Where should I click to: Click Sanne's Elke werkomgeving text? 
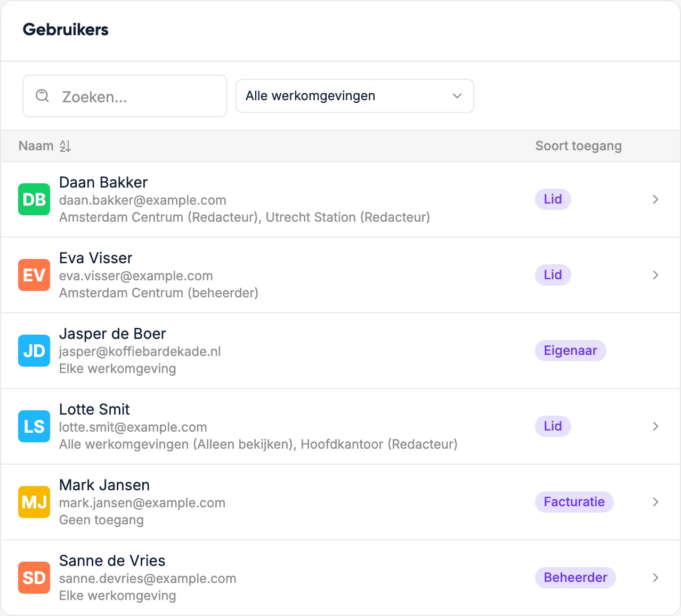click(x=118, y=596)
